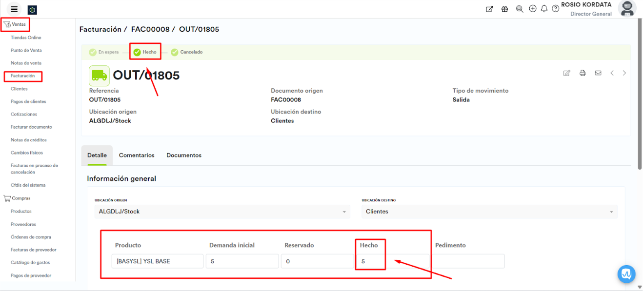Switch to the Documentos tab
Viewport: 644px width, 292px height.
click(x=184, y=155)
